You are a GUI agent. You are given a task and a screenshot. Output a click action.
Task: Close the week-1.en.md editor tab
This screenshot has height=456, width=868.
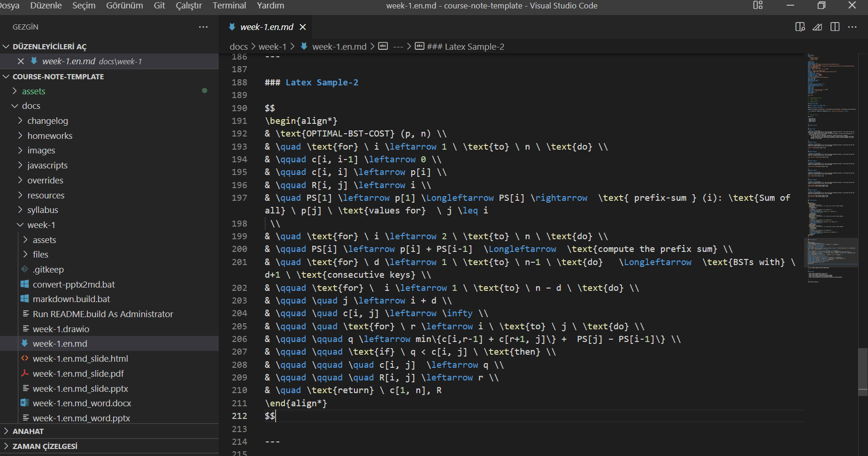[303, 27]
